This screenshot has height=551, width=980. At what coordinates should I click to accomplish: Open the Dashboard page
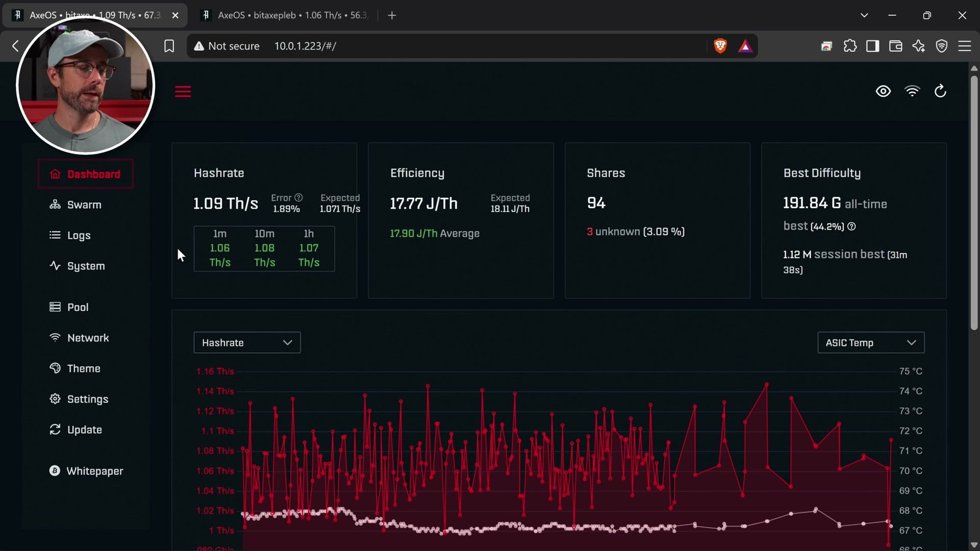[x=86, y=174]
